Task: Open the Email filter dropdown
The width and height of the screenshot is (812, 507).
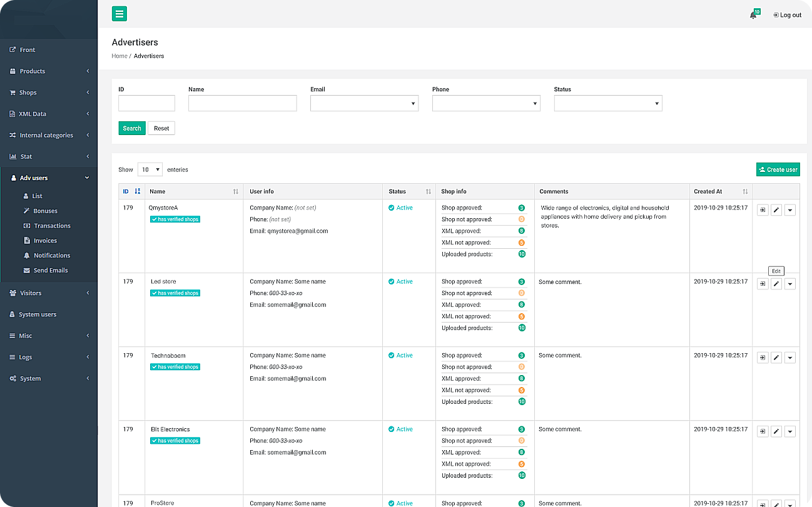Action: 364,103
